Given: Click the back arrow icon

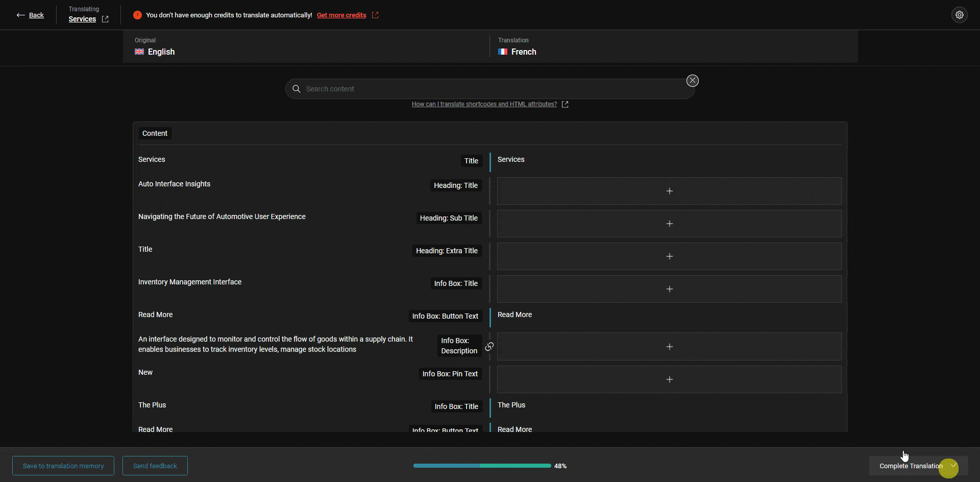Looking at the screenshot, I should point(20,15).
